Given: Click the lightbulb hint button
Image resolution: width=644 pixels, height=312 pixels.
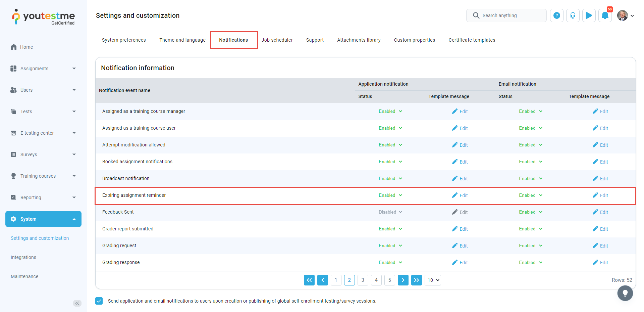Looking at the screenshot, I should 625,293.
